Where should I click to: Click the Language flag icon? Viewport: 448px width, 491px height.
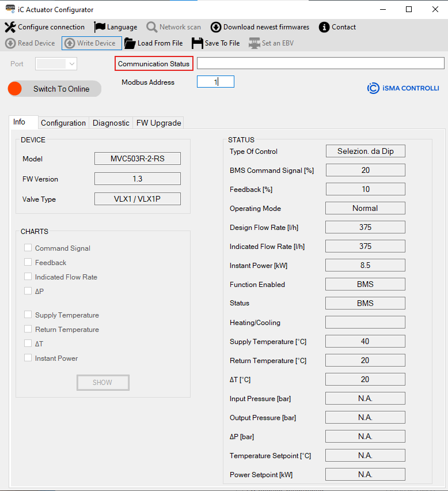(100, 27)
